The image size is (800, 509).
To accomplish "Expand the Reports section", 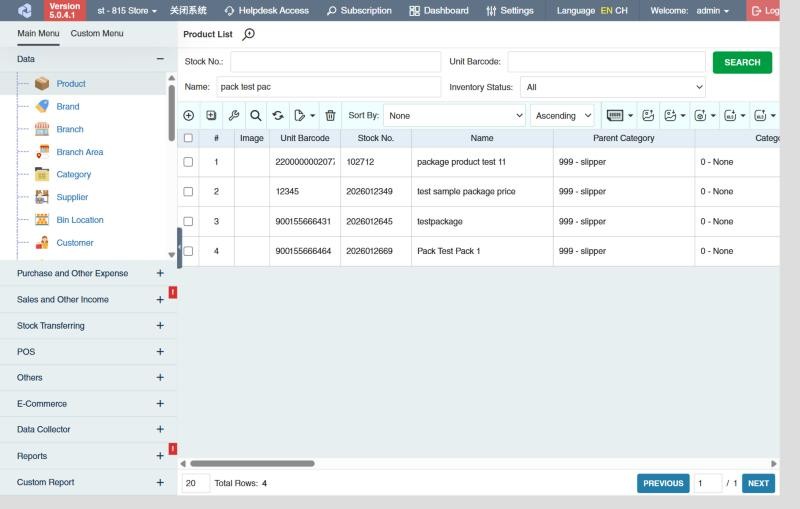I will tap(160, 456).
